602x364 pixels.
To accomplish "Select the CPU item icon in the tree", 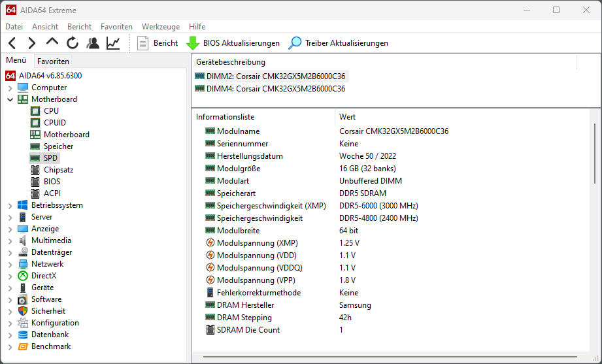I will tap(35, 111).
